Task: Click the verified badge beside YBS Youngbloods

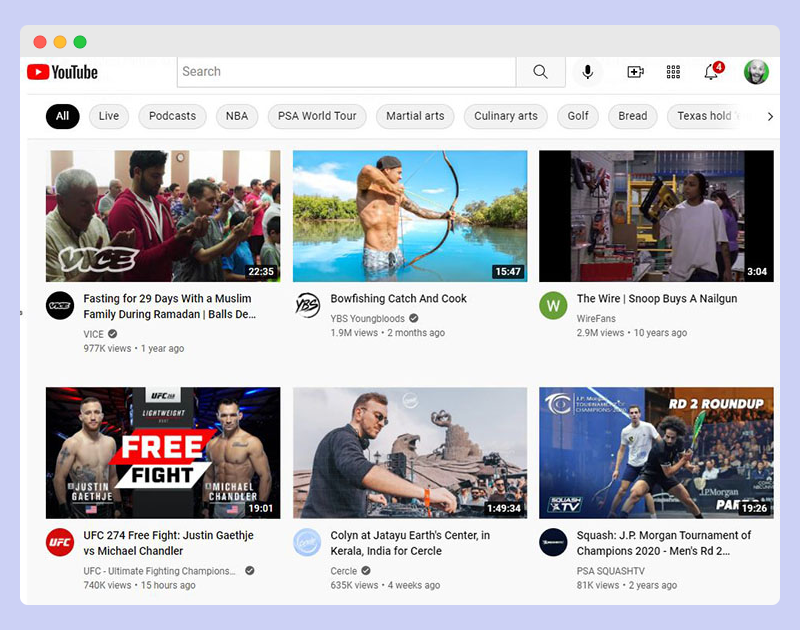Action: coord(414,318)
